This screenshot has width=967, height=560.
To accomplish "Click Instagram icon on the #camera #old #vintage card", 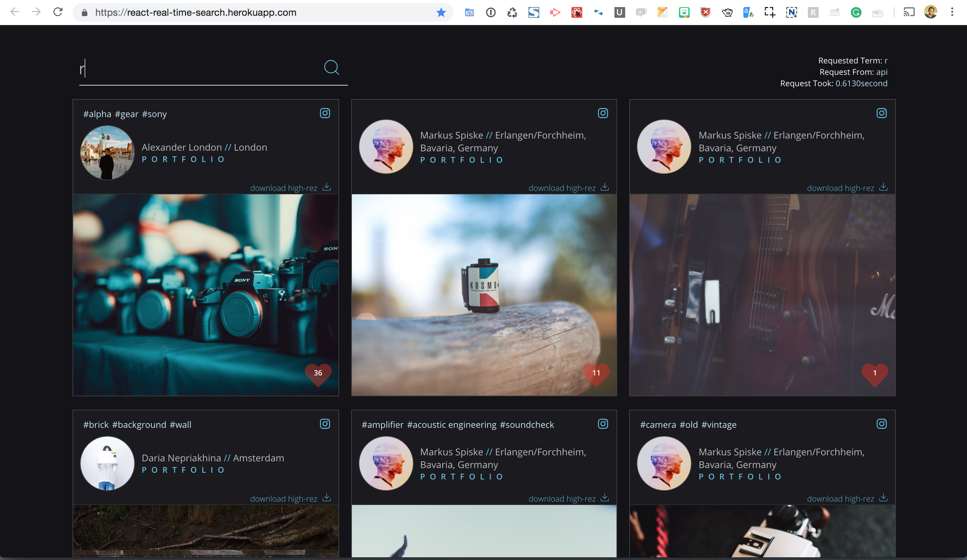I will tap(881, 424).
